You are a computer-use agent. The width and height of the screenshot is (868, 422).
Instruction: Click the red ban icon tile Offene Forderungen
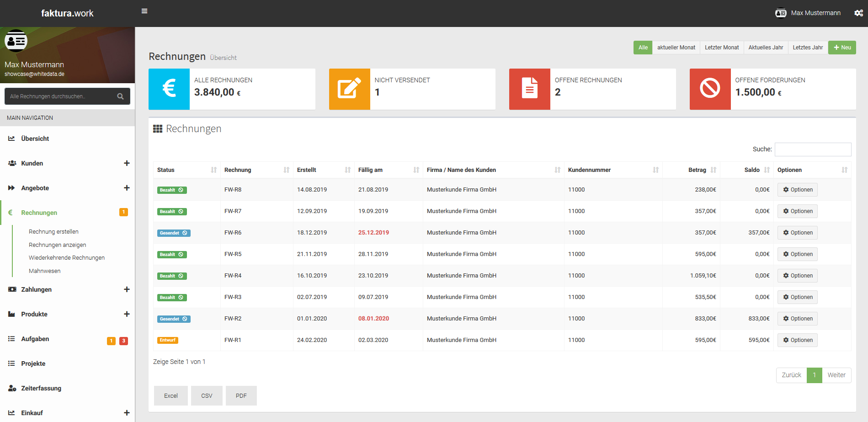click(x=710, y=89)
